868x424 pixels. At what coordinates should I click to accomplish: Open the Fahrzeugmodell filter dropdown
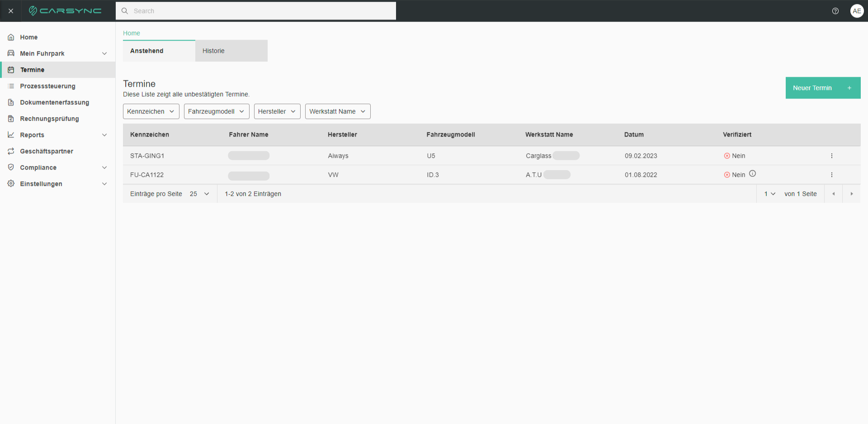(x=217, y=111)
